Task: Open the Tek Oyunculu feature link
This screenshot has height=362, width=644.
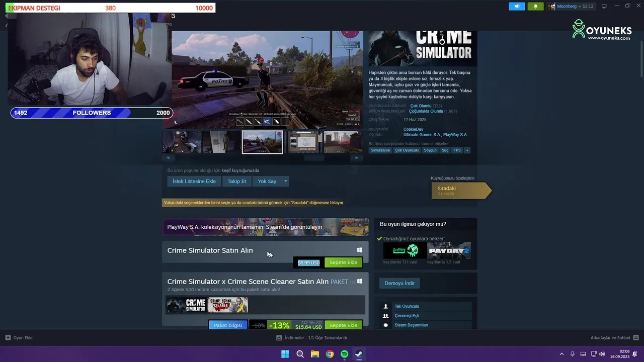Action: coord(407,306)
